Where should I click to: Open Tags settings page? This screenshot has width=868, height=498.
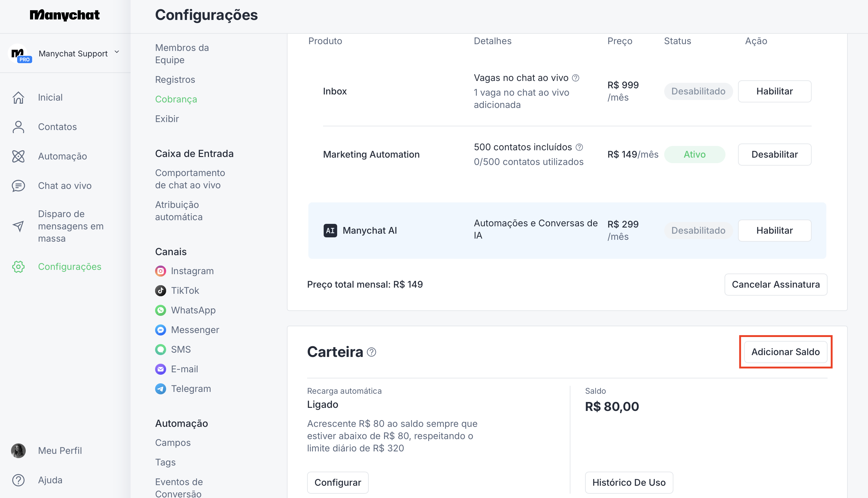point(166,462)
